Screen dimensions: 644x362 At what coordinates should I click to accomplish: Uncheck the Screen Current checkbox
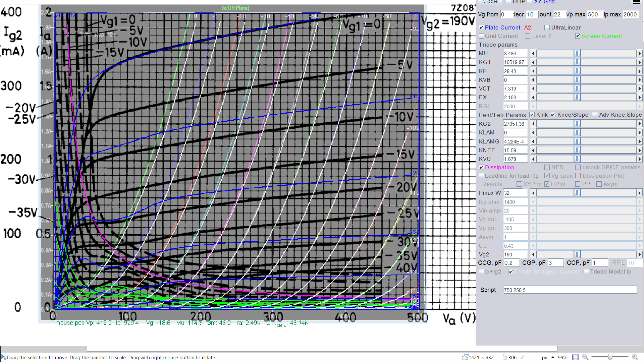click(578, 36)
